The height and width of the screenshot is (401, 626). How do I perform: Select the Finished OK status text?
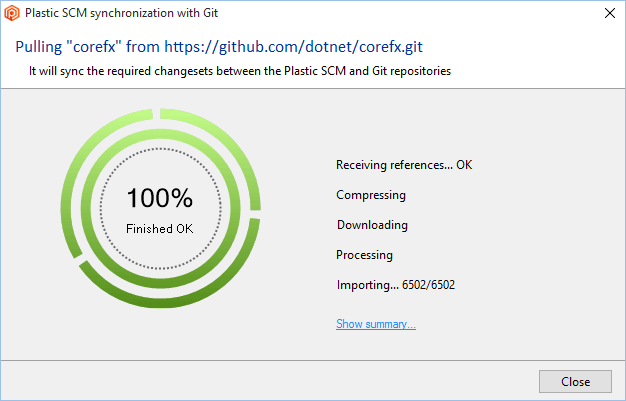[x=160, y=229]
